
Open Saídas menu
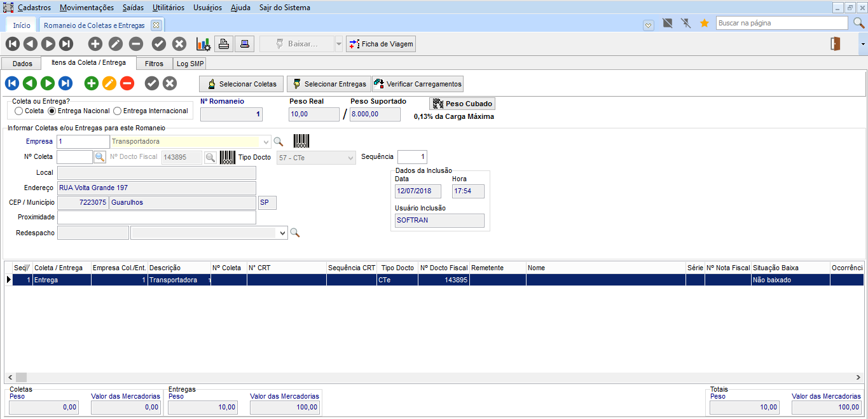(x=133, y=8)
